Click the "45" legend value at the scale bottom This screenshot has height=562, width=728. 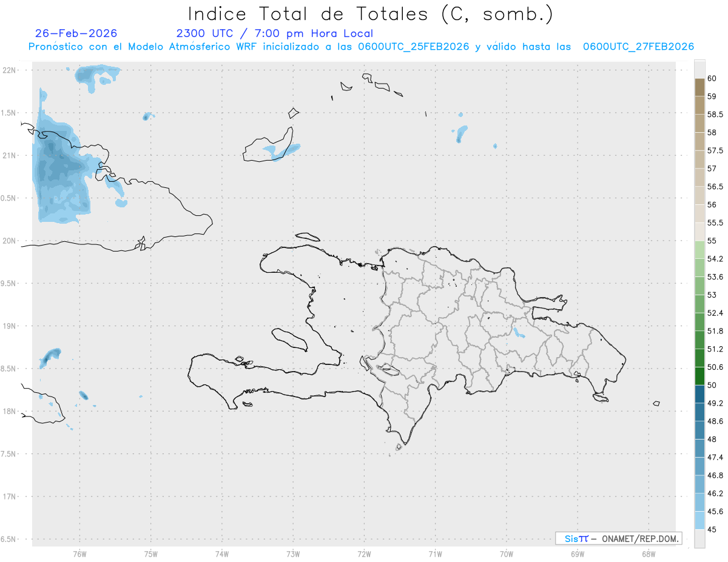[x=712, y=530]
